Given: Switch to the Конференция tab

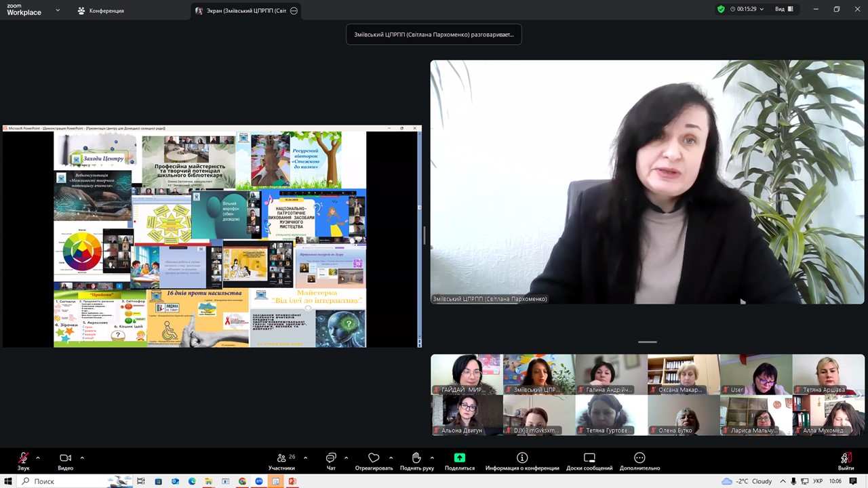Looking at the screenshot, I should [x=100, y=11].
